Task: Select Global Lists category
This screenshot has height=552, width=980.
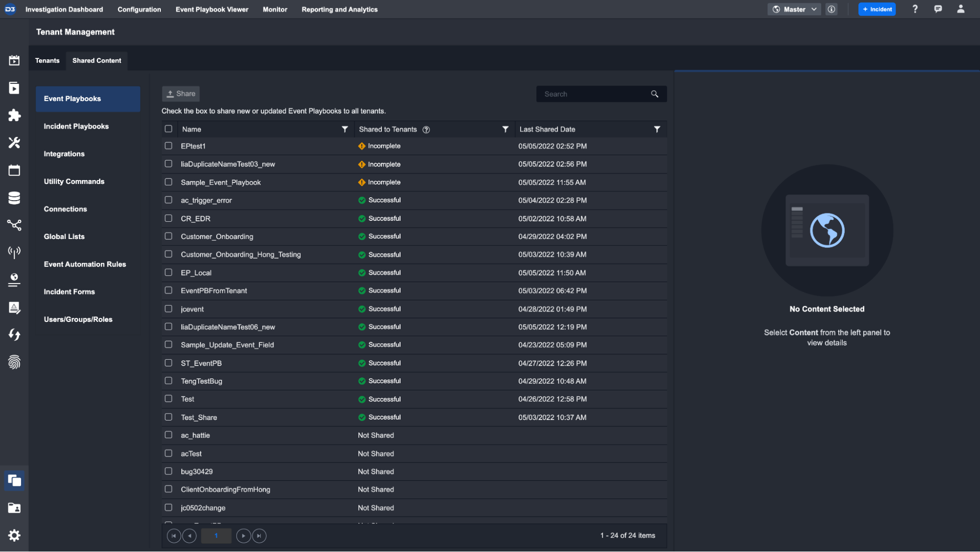Action: [x=88, y=237]
